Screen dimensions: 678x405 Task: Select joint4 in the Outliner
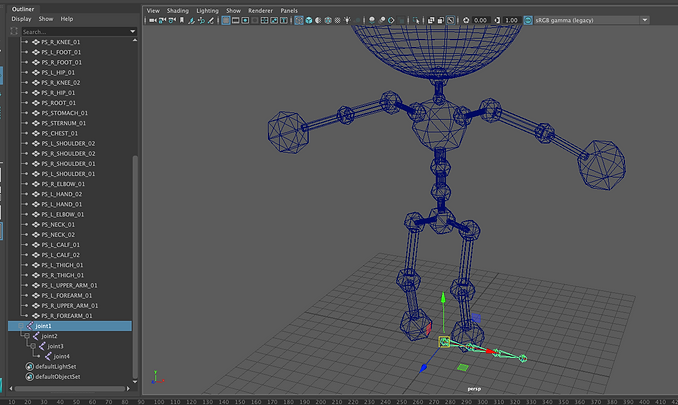point(61,356)
